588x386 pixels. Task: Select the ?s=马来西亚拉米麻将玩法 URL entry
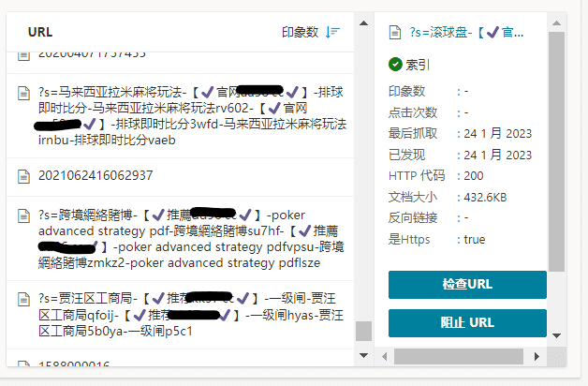pos(180,116)
